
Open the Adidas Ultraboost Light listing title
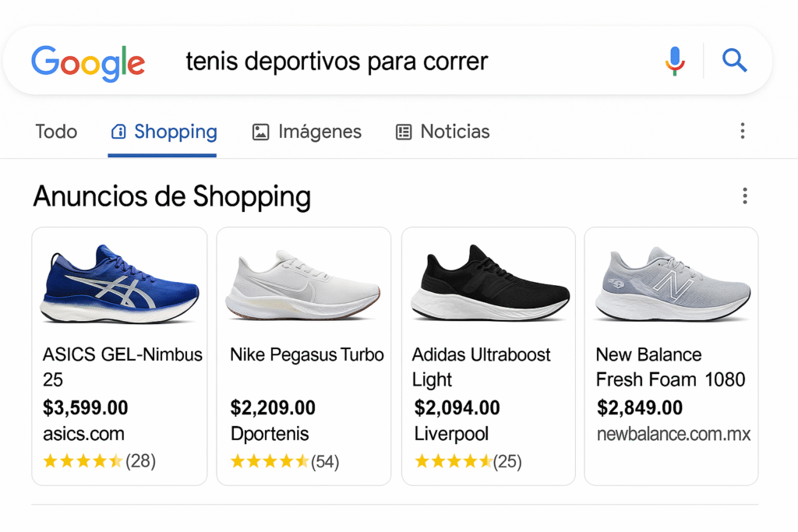481,367
